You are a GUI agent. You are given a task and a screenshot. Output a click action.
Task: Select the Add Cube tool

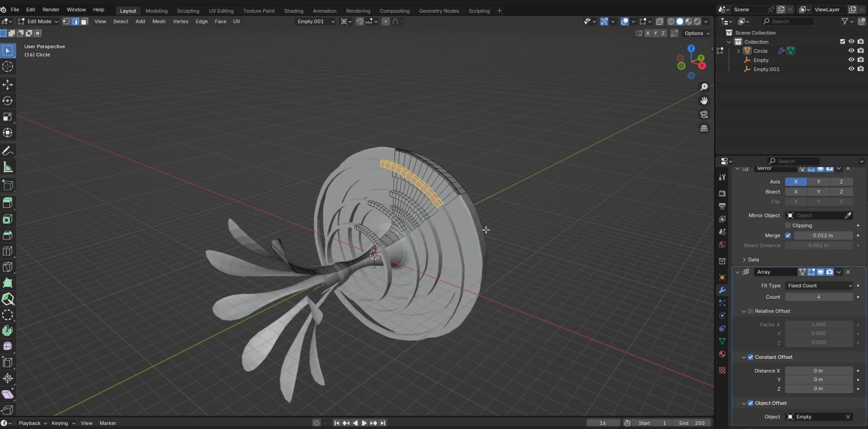8,185
